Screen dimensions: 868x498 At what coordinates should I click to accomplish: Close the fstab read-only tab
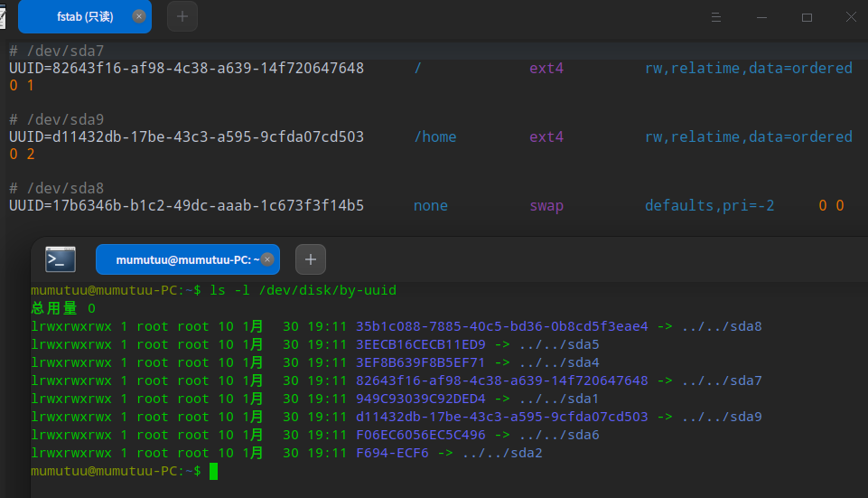pos(138,16)
